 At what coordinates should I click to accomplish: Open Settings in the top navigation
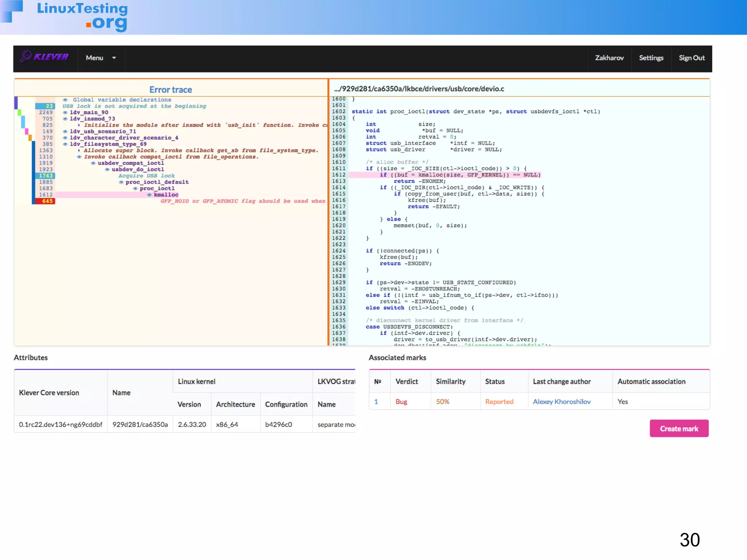[x=651, y=58]
